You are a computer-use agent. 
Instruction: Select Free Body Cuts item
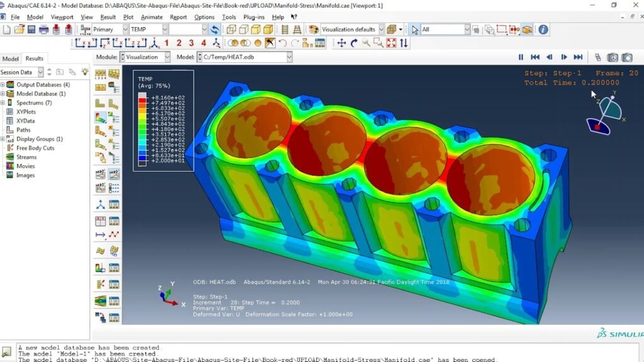coord(35,148)
